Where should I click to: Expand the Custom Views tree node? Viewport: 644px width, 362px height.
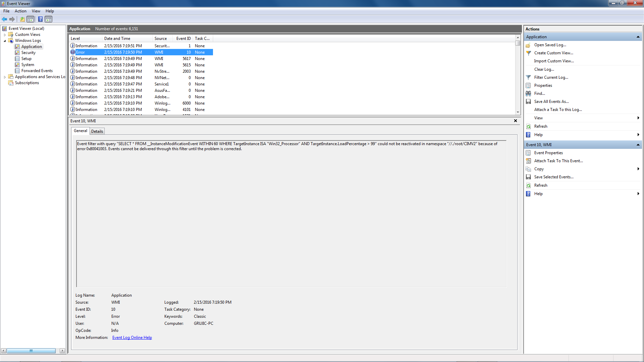click(x=5, y=35)
